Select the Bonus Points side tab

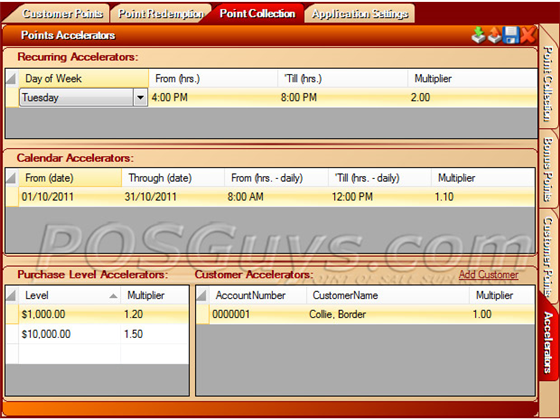click(548, 169)
